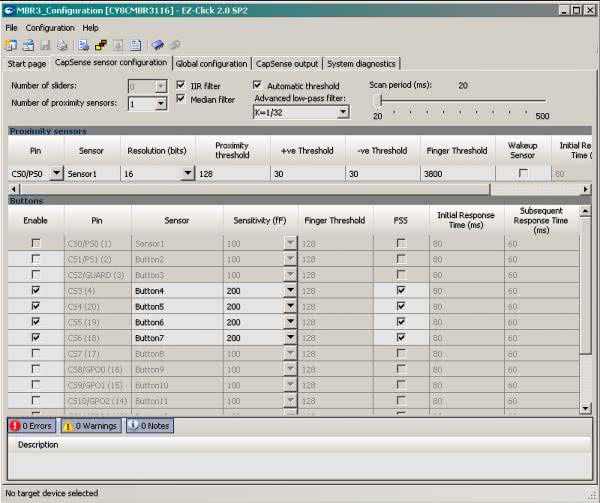Switch to the Global configuration tab
This screenshot has width=600, height=503.
tap(211, 64)
